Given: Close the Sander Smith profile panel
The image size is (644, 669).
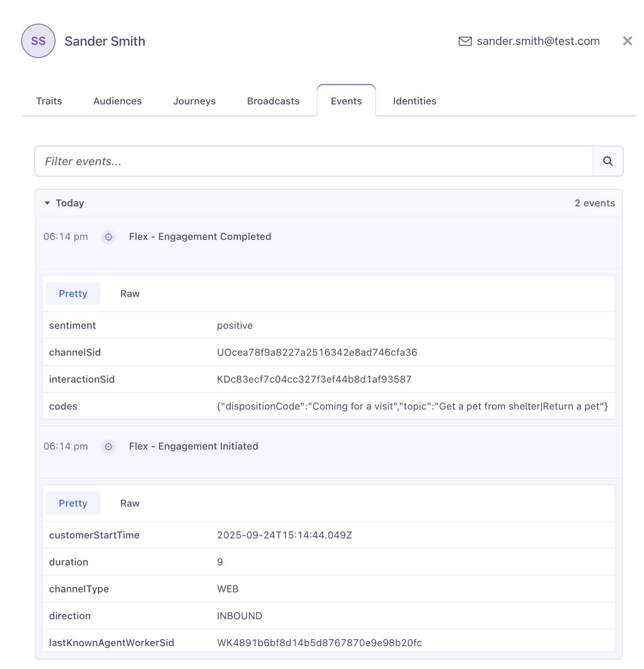Looking at the screenshot, I should tap(627, 41).
